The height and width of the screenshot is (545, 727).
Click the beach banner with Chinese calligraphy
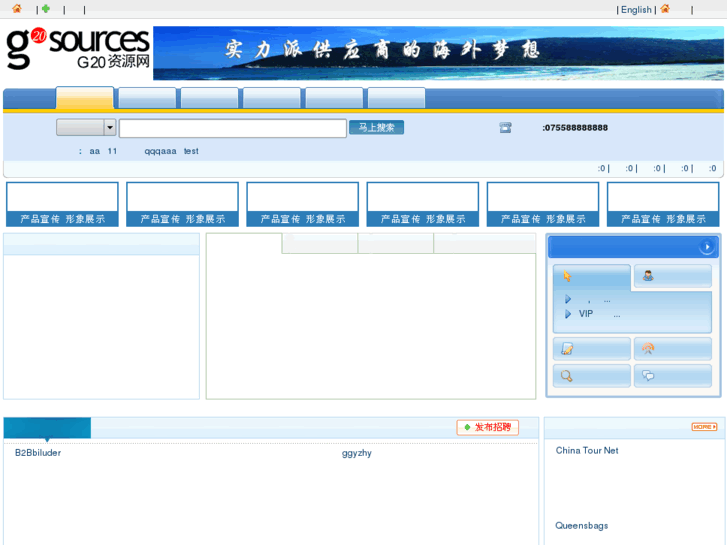438,53
